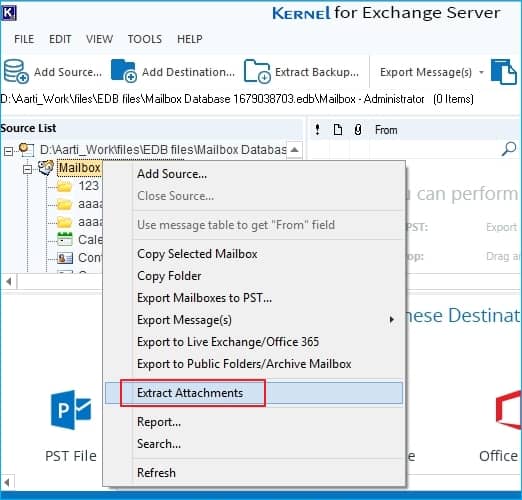Open the TOOLS menu
The height and width of the screenshot is (500, 522).
point(145,39)
